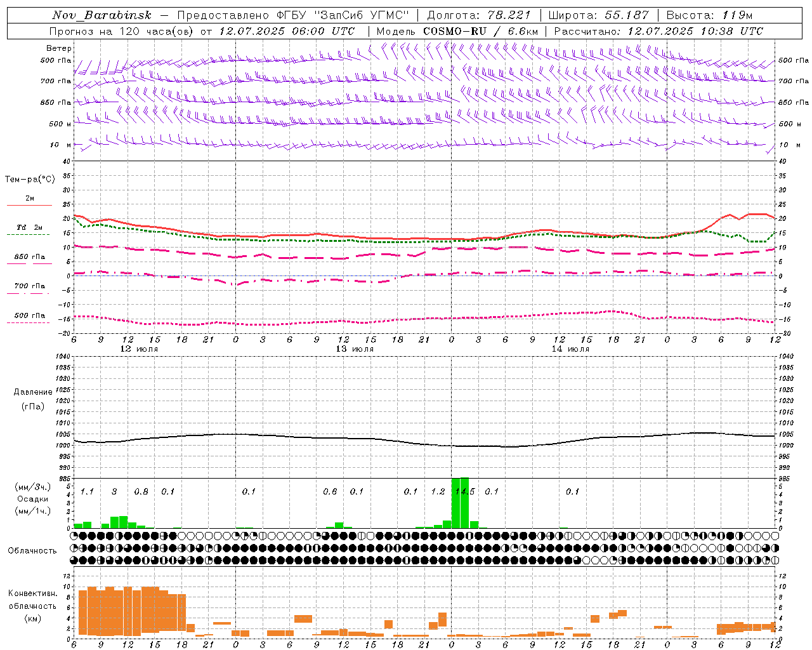Click the (мм/1ч.) precipitation unit label

coord(33,511)
